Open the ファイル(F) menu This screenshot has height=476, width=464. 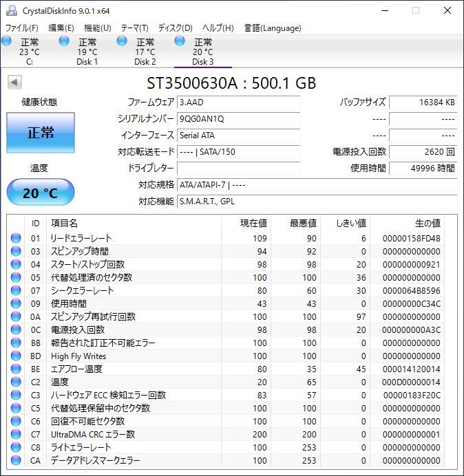coord(22,28)
